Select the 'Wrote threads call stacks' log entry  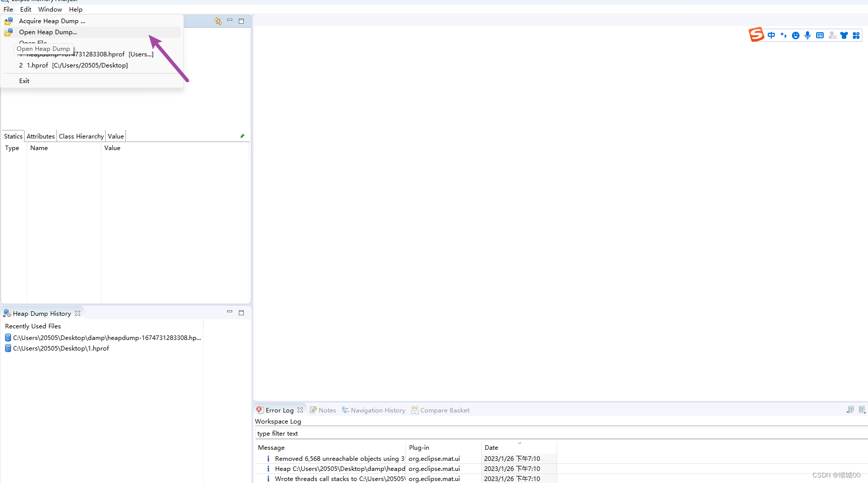[x=340, y=479]
